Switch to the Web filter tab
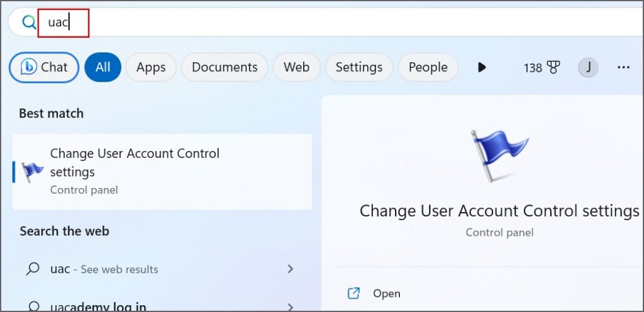 pyautogui.click(x=296, y=67)
